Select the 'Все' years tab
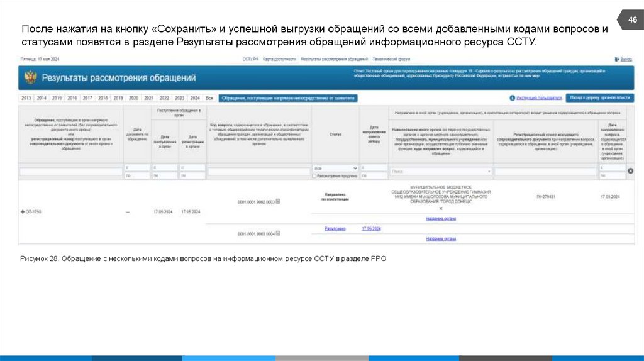The image size is (644, 361). click(x=209, y=98)
